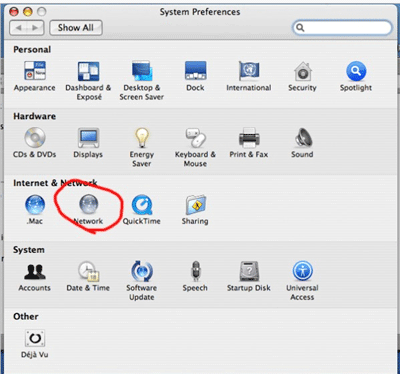Viewport: 400px width, 374px height.
Task: Minimize window with the yellow button
Action: (28, 12)
